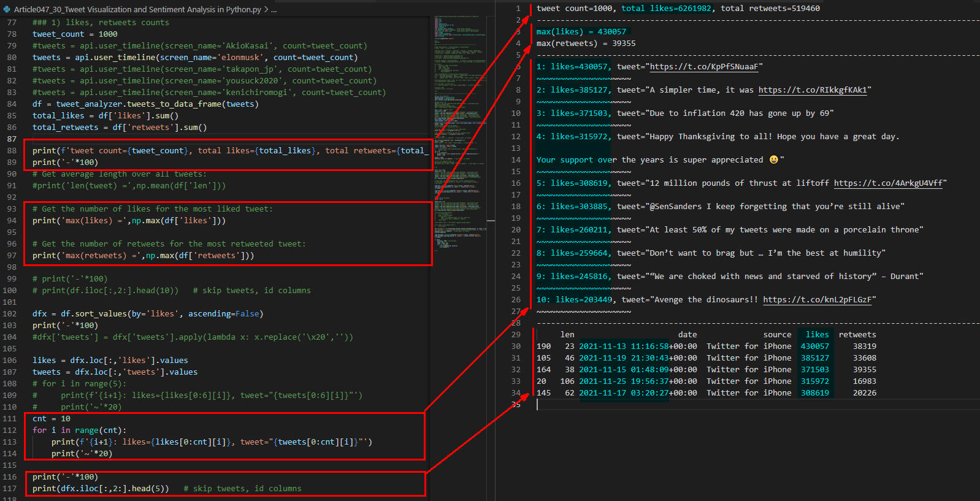The image size is (980, 501).
Task: Click 'AkioKasai' in commented code line
Action: click(247, 45)
